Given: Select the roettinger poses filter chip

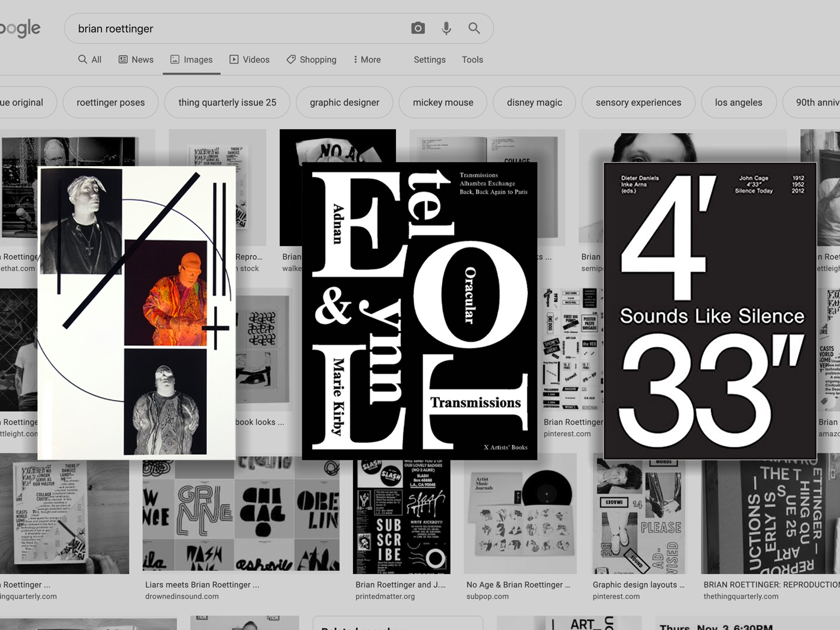Looking at the screenshot, I should [x=111, y=103].
